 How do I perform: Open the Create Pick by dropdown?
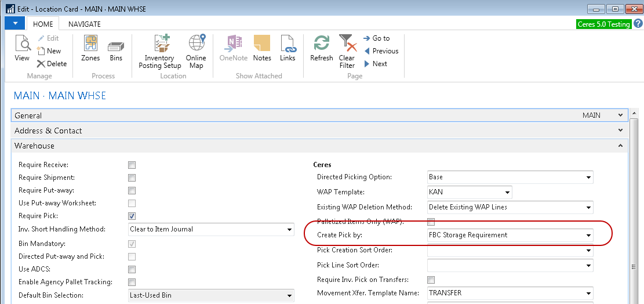(588, 236)
